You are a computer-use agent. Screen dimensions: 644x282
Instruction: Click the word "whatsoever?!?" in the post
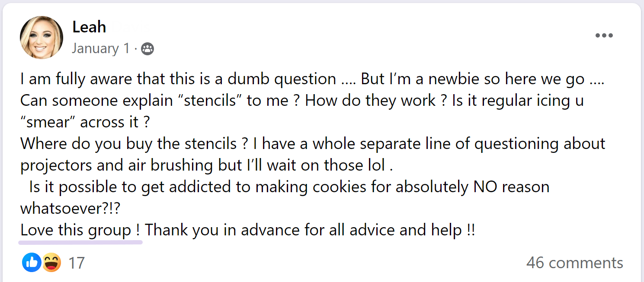[70, 209]
